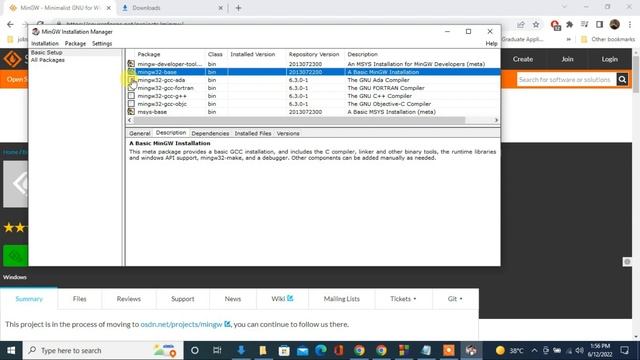
Task: Select All Packages in the left pane
Action: [48, 60]
